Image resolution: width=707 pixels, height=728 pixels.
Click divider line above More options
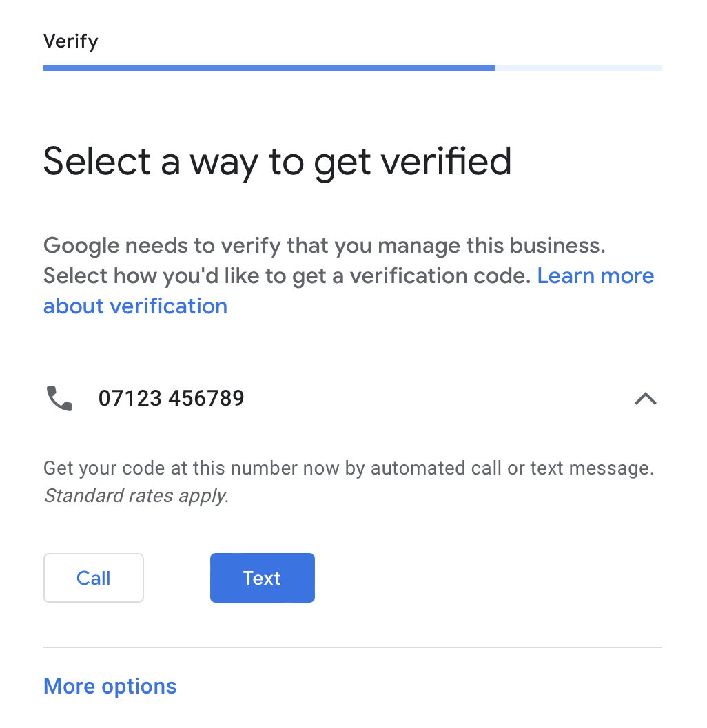tap(353, 647)
